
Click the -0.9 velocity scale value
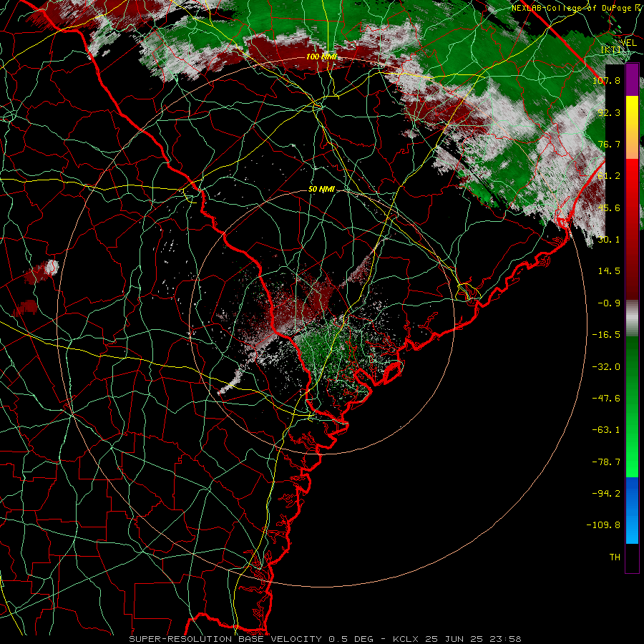(x=609, y=303)
